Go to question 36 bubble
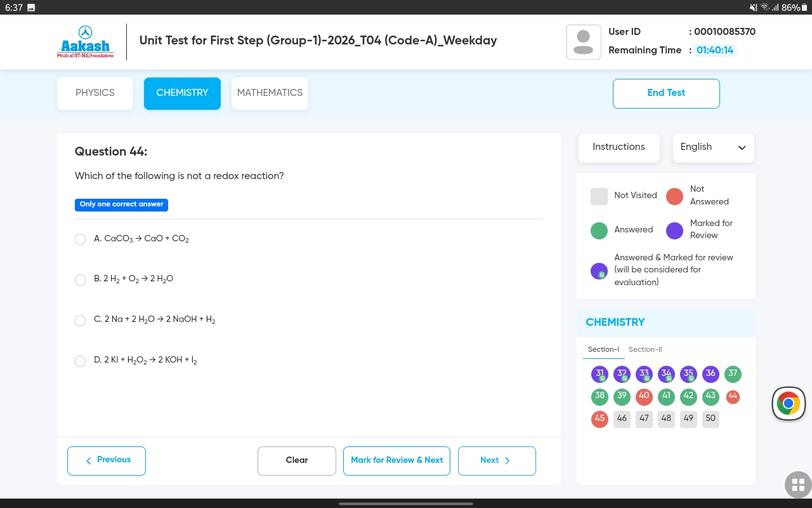812x508 pixels. click(710, 374)
